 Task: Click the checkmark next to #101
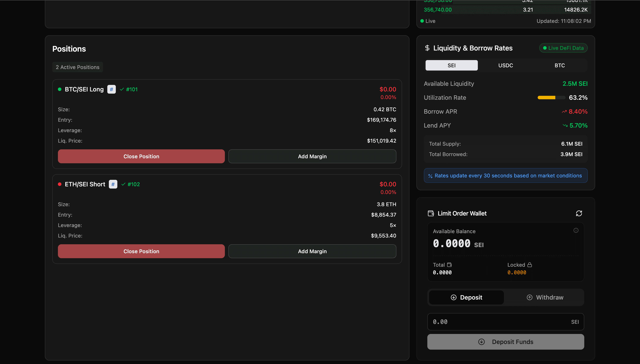122,89
